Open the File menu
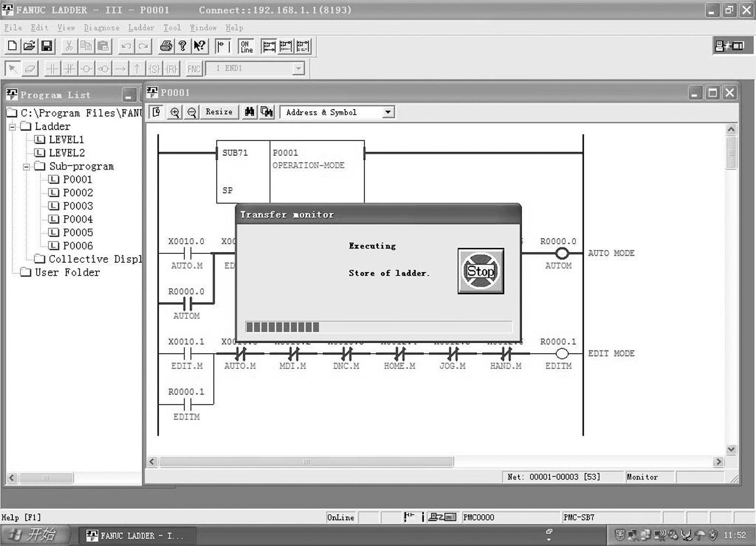Image resolution: width=756 pixels, height=546 pixels. tap(13, 28)
